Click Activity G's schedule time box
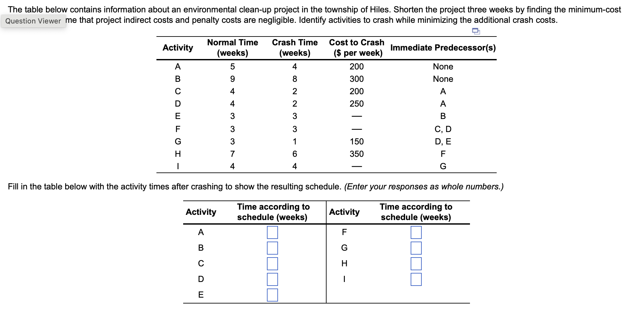 pos(416,248)
